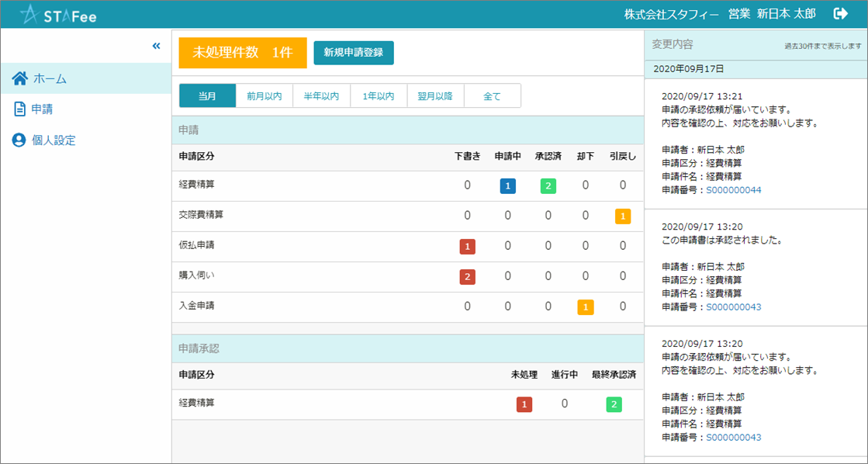Click blue 申請中 badge for 経費精算

[507, 186]
